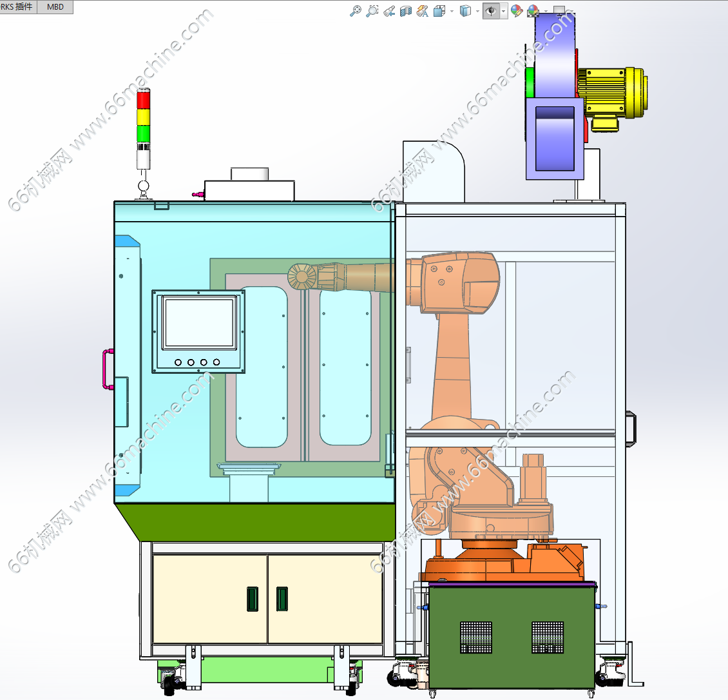
Task: Open the Hide/Show Items dropdown arrow
Action: point(503,11)
